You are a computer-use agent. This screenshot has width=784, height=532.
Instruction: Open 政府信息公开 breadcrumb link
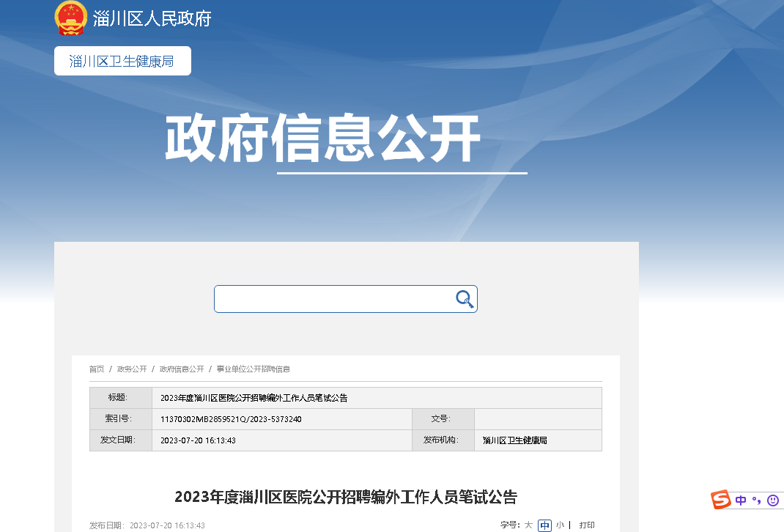pos(182,369)
